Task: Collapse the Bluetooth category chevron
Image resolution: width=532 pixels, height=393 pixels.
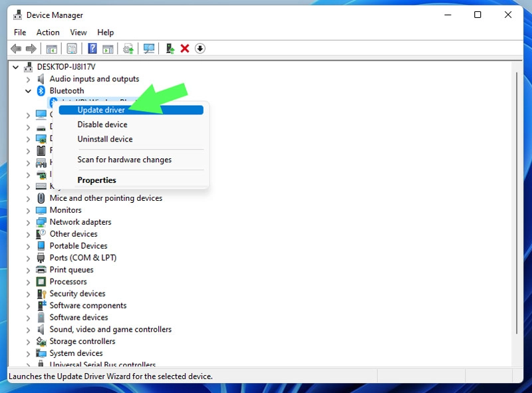Action: [x=28, y=91]
